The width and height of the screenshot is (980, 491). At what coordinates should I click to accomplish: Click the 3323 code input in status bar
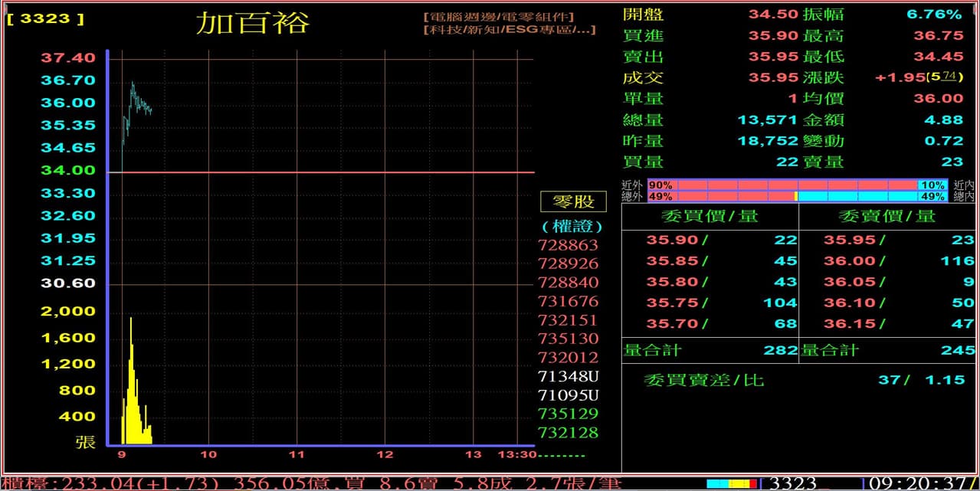792,483
